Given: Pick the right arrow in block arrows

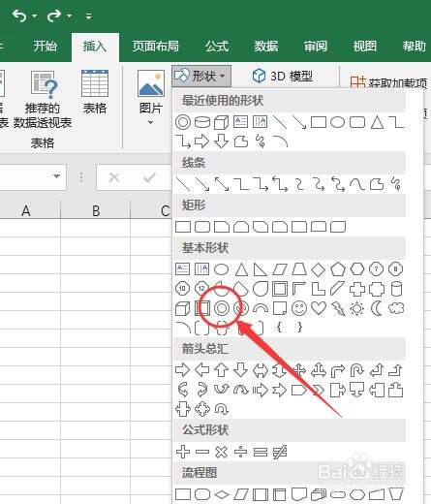Looking at the screenshot, I should point(183,370).
